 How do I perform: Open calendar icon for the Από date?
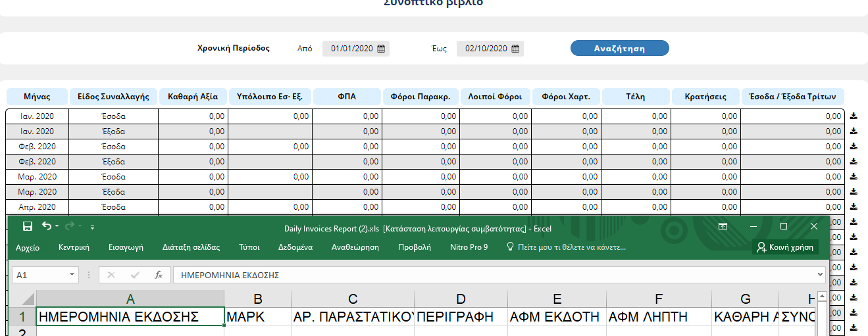[x=381, y=49]
